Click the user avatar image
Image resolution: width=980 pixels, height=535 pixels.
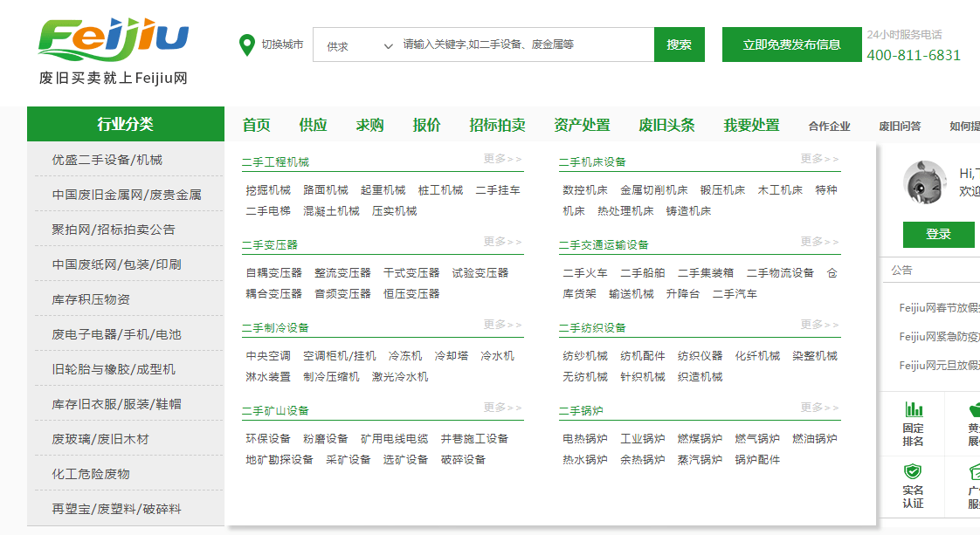click(925, 183)
